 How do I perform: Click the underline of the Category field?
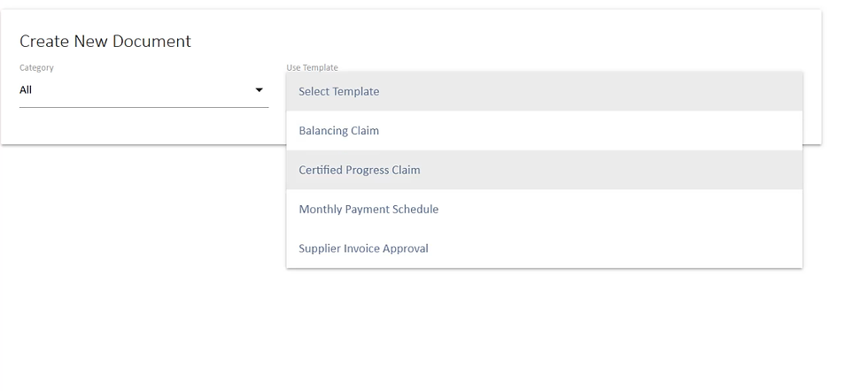pos(143,107)
